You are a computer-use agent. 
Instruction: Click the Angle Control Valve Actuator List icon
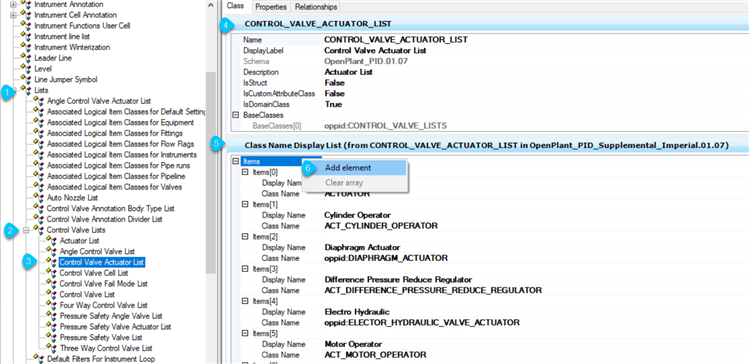click(39, 101)
